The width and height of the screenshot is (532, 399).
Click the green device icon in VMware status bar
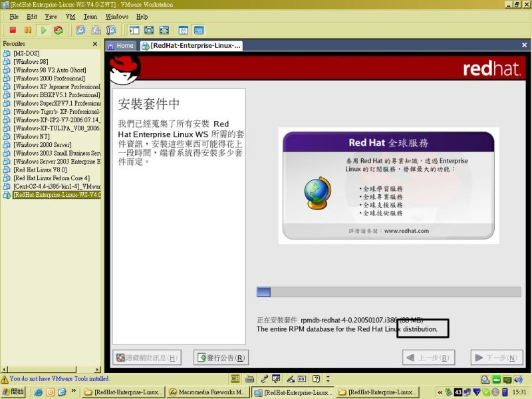(x=496, y=379)
